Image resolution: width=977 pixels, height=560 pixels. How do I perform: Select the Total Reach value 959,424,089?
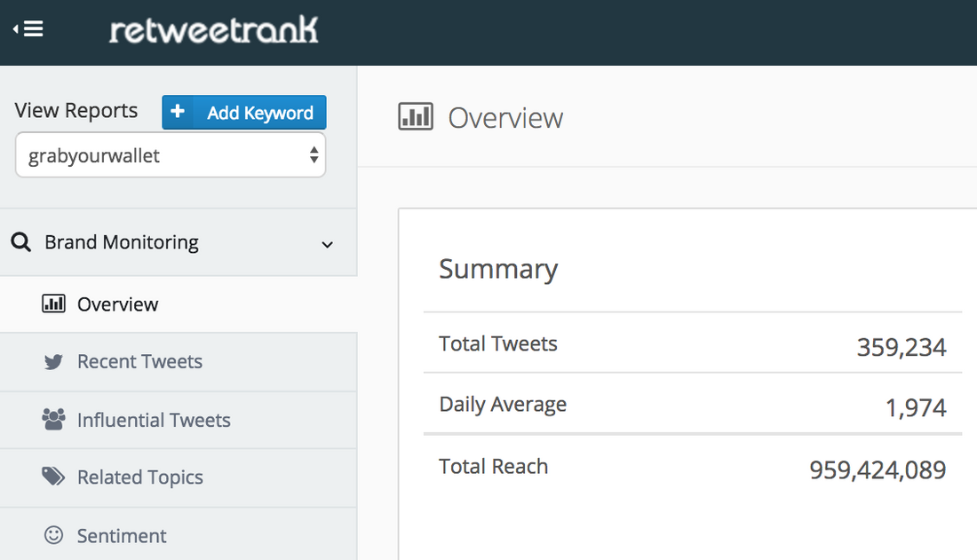pos(878,469)
